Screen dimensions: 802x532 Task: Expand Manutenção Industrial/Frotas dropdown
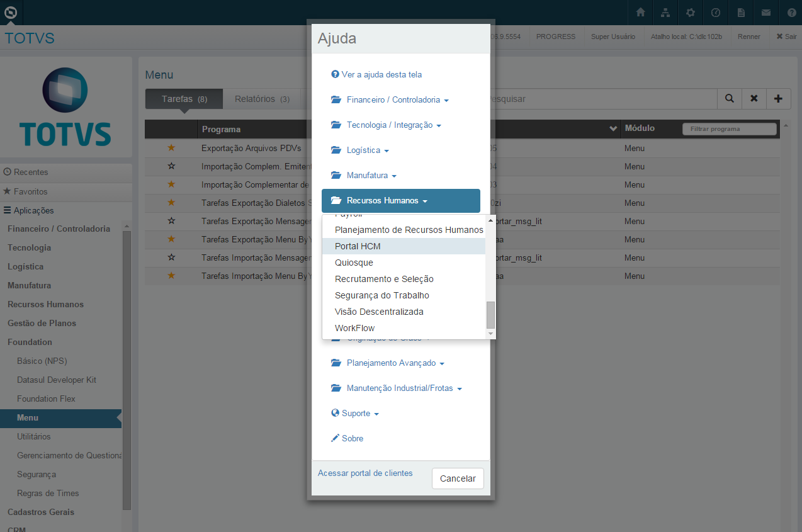click(397, 388)
